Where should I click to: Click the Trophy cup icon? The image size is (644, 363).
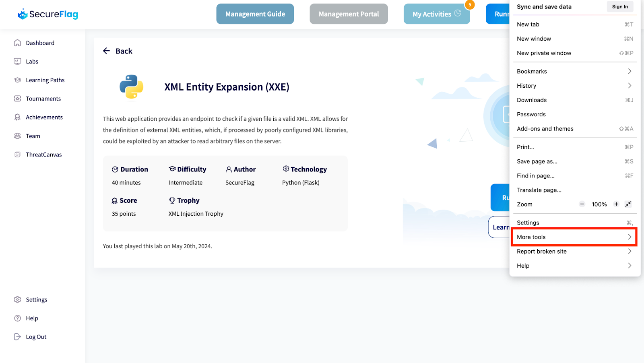point(172,200)
